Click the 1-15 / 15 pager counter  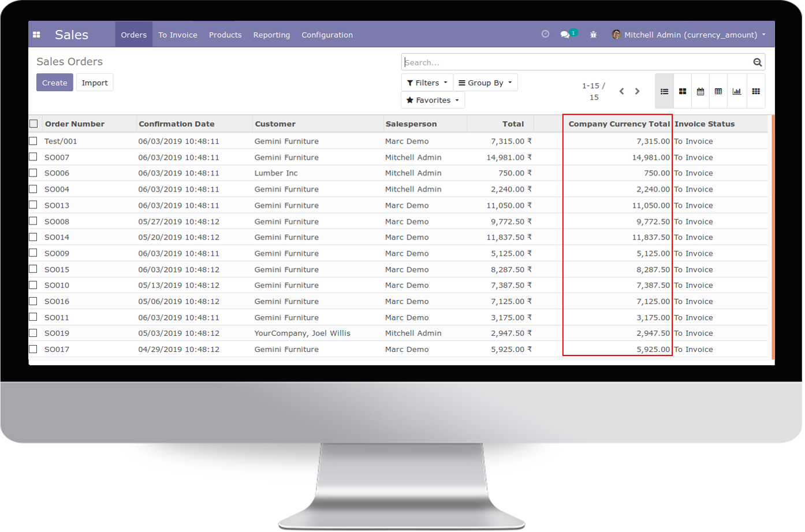[594, 91]
